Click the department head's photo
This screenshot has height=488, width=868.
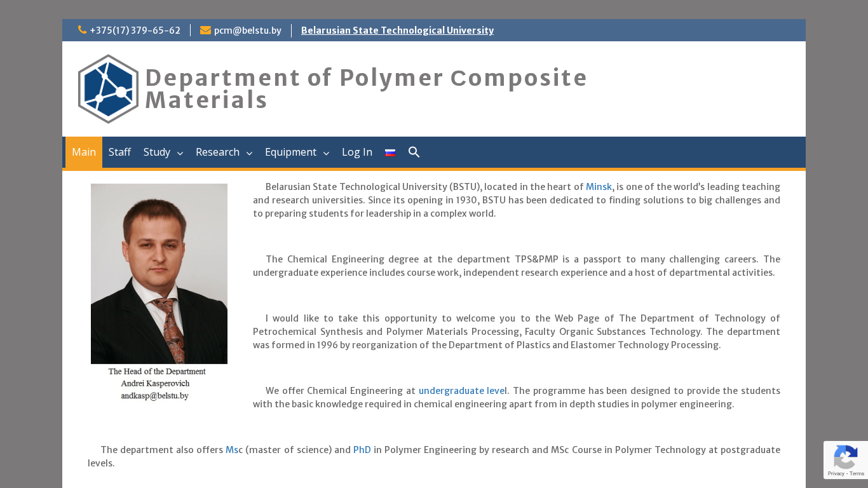pos(159,273)
